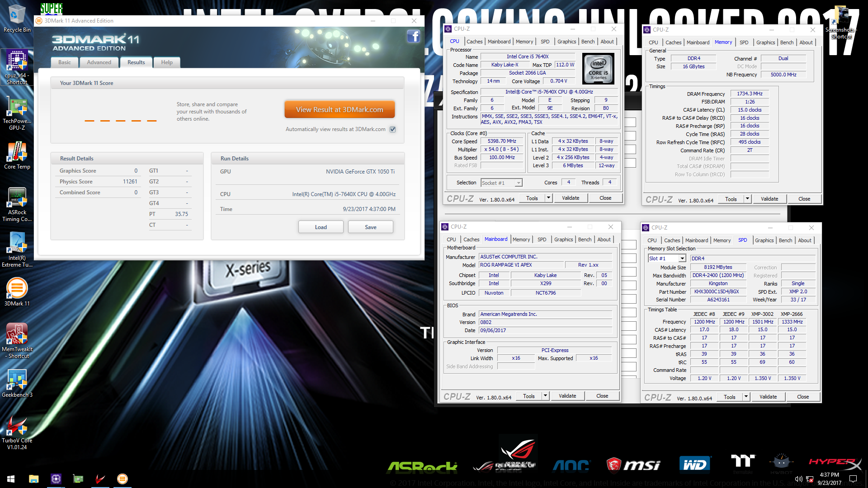Click the Facebook icon in 3DMark 11
868x488 pixels.
413,36
